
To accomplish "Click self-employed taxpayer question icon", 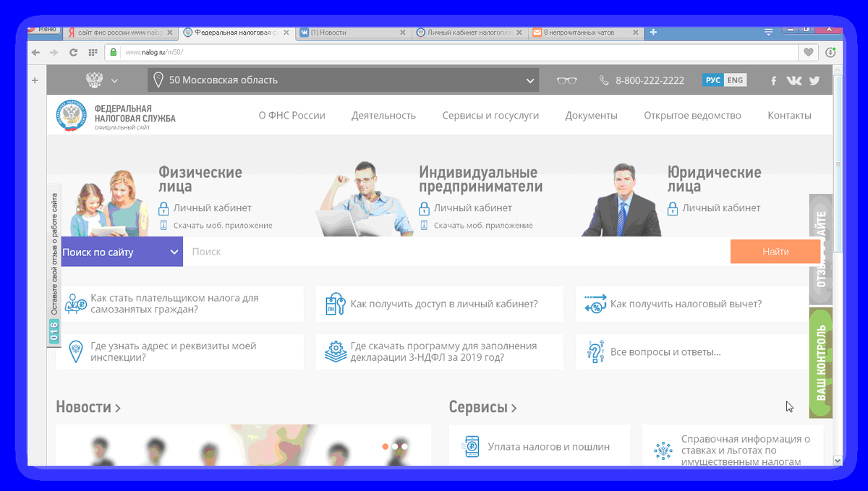I will (x=75, y=304).
